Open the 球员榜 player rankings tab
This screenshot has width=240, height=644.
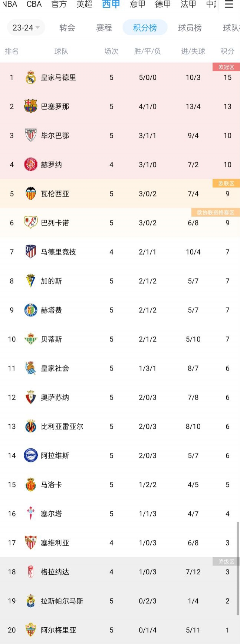pos(190,28)
